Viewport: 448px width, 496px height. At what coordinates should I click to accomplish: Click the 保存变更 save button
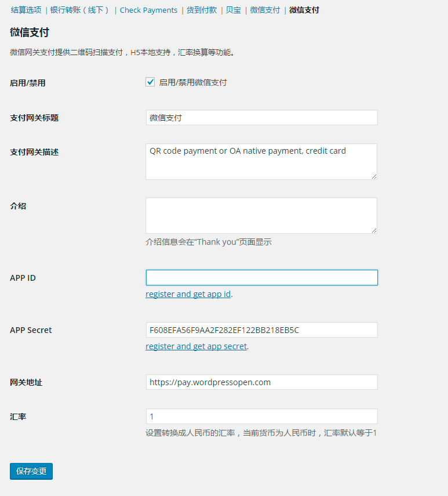[31, 471]
